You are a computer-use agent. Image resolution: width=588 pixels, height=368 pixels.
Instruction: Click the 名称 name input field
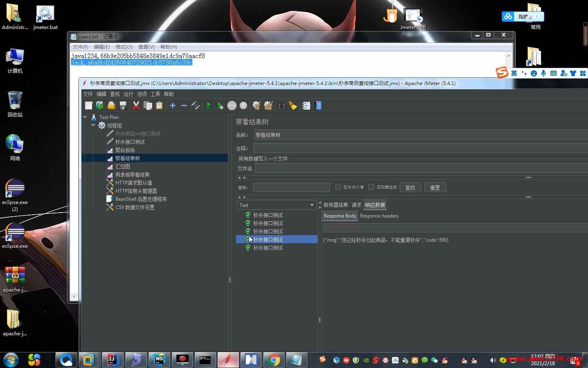coord(421,135)
